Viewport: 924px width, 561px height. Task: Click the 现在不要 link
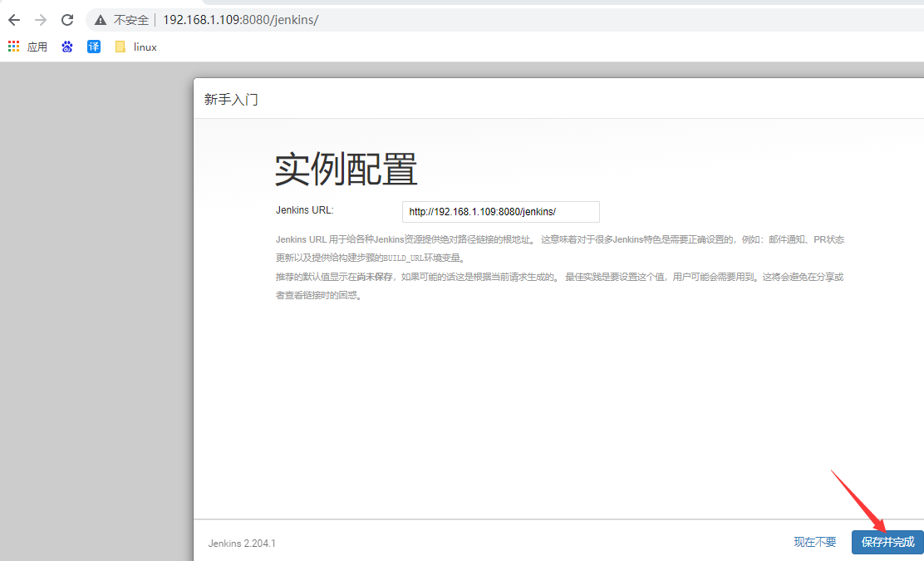coord(815,542)
